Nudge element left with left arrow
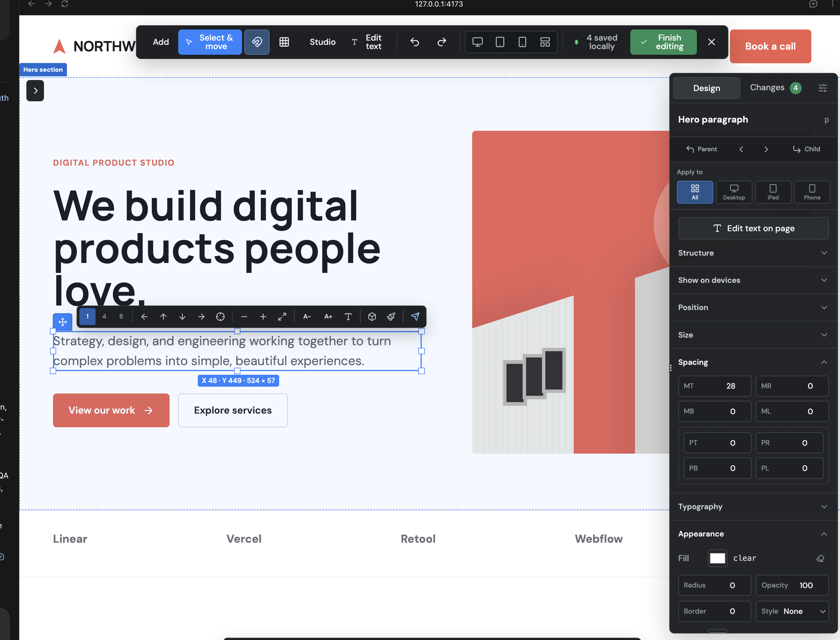The width and height of the screenshot is (840, 640). click(144, 317)
